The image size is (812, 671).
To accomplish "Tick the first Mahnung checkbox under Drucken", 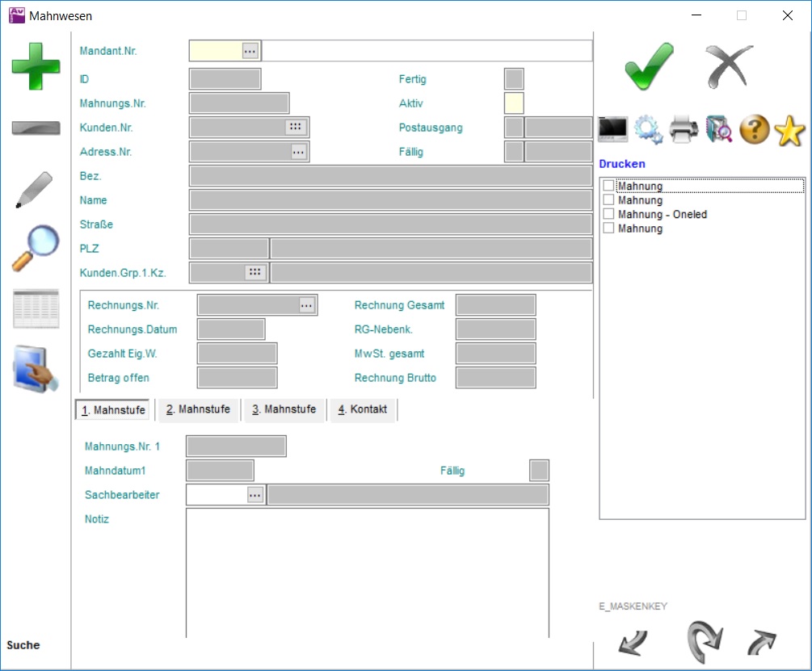I will click(x=608, y=187).
